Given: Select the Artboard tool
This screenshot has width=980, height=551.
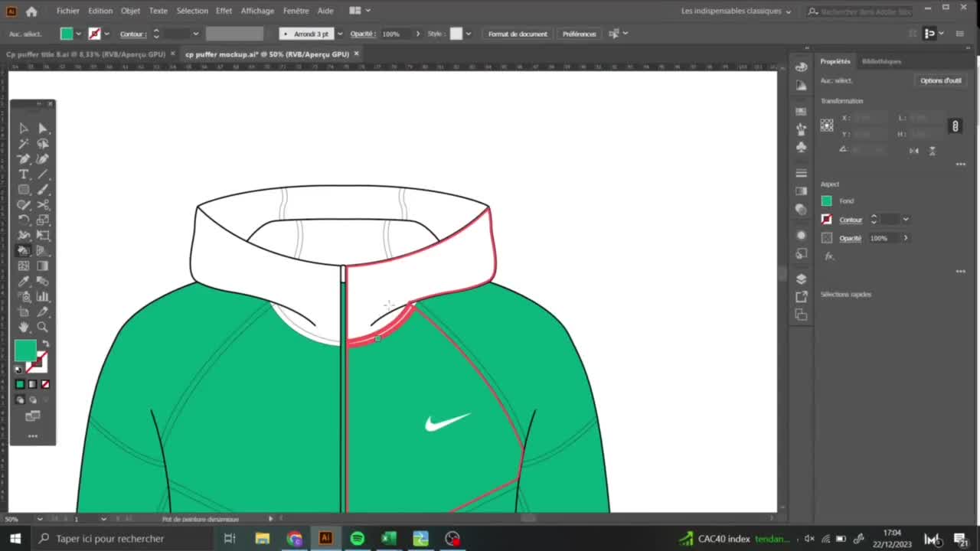Looking at the screenshot, I should coord(24,312).
